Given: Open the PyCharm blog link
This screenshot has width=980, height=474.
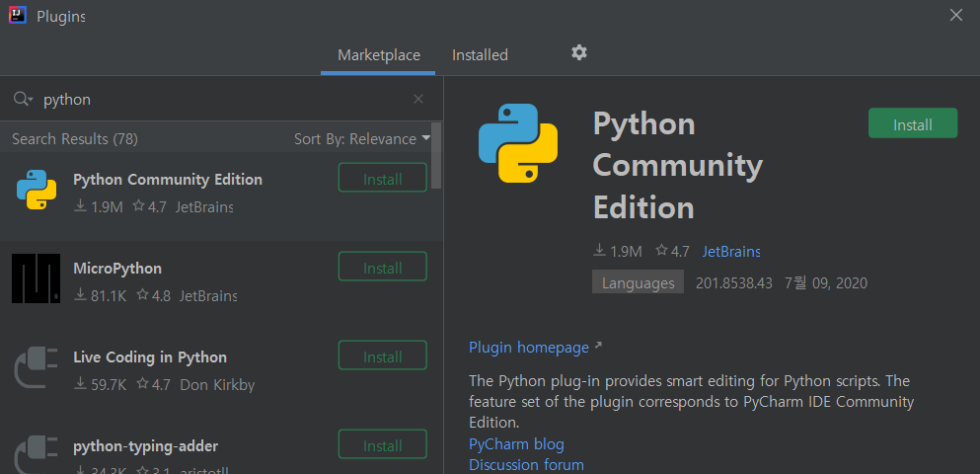Looking at the screenshot, I should [x=516, y=444].
